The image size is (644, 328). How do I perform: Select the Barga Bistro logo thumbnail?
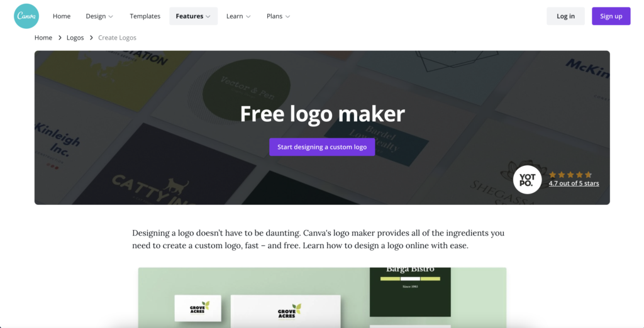click(x=410, y=292)
